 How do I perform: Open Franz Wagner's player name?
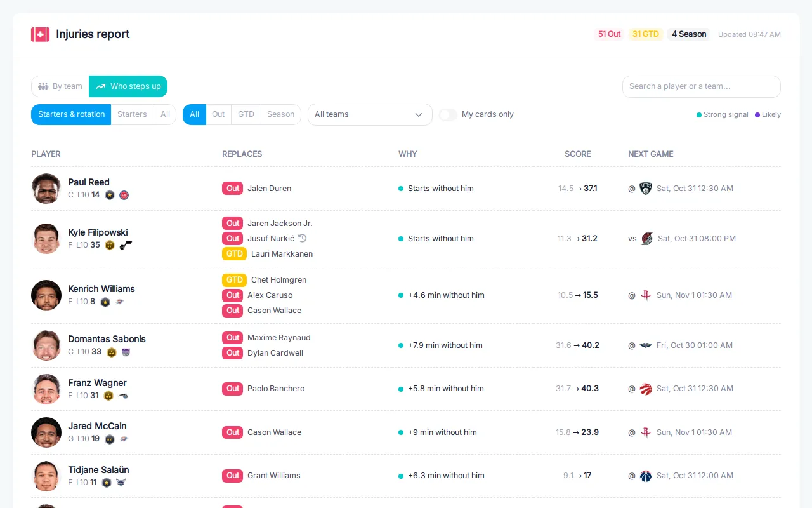point(97,383)
